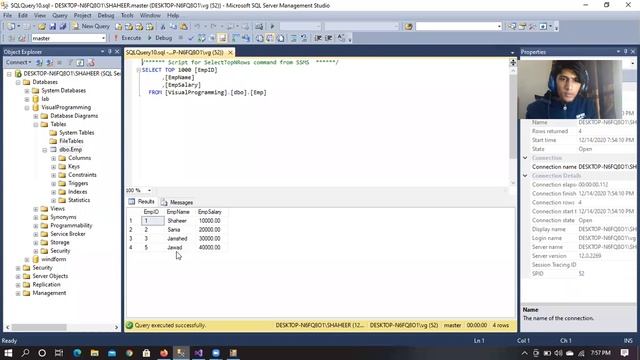Click the Filter icon in Object Explorer toolbar
This screenshot has width=640, height=360.
(x=70, y=62)
